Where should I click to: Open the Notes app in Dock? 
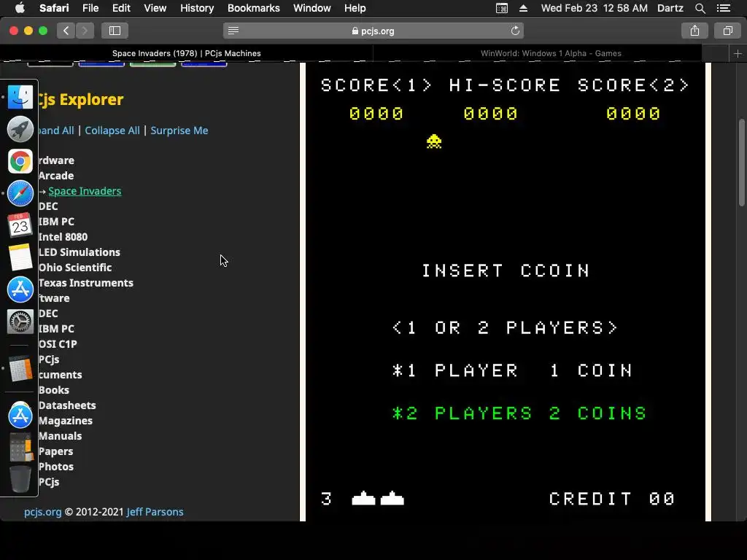coord(20,257)
